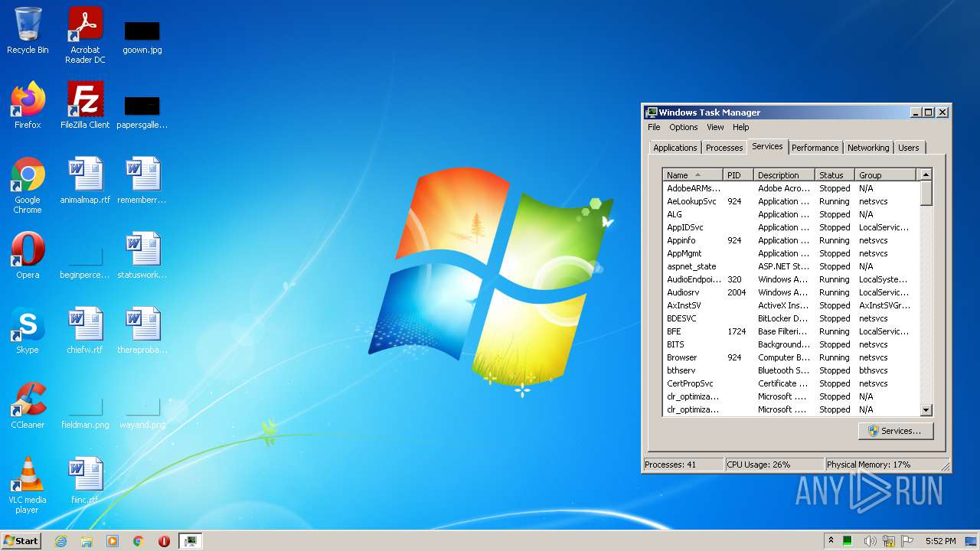The width and height of the screenshot is (980, 551).
Task: Open the View menu in Task Manager
Action: pyautogui.click(x=715, y=127)
